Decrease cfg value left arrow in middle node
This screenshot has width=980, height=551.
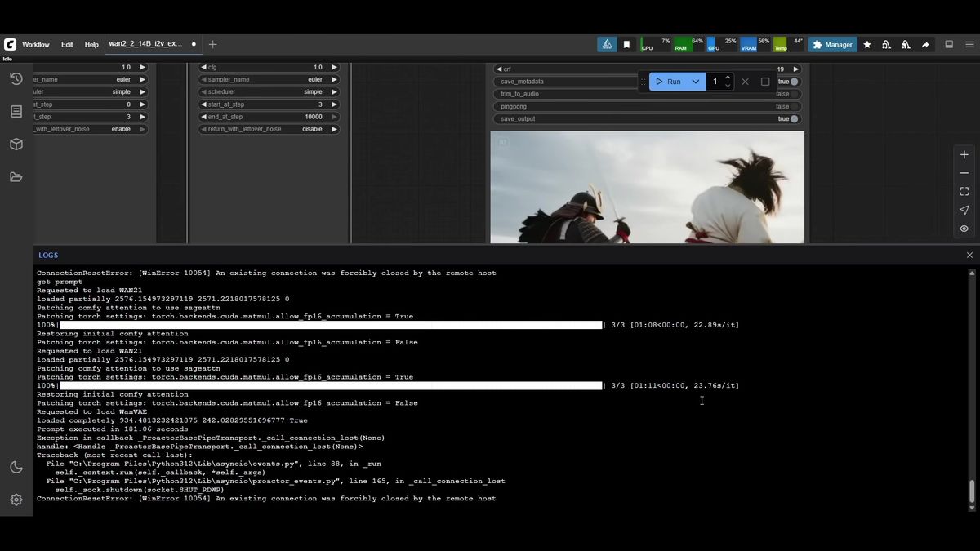(x=203, y=67)
